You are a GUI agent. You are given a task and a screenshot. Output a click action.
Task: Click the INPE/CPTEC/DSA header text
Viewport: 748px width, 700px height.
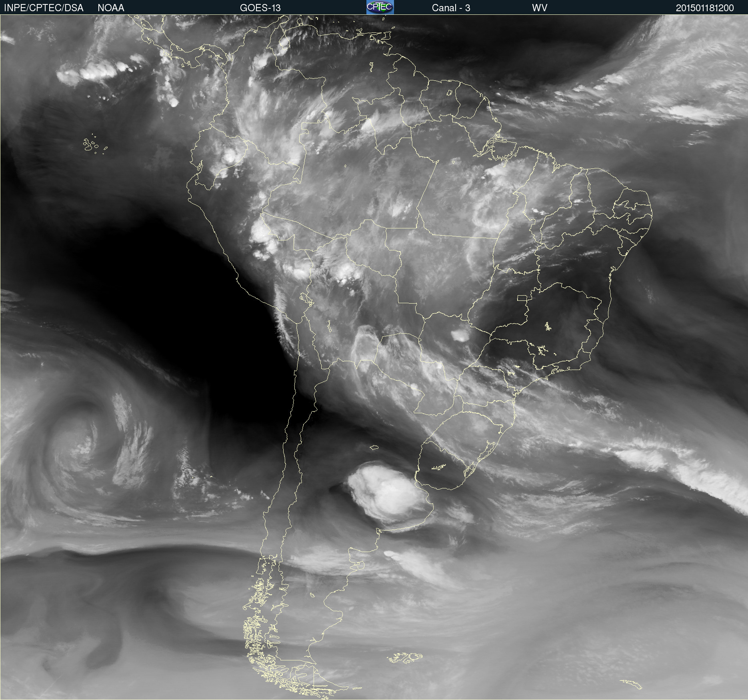(x=44, y=8)
